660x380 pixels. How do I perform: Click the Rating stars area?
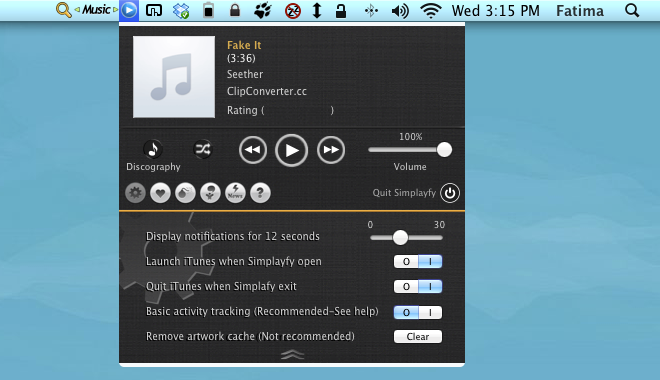pyautogui.click(x=298, y=110)
